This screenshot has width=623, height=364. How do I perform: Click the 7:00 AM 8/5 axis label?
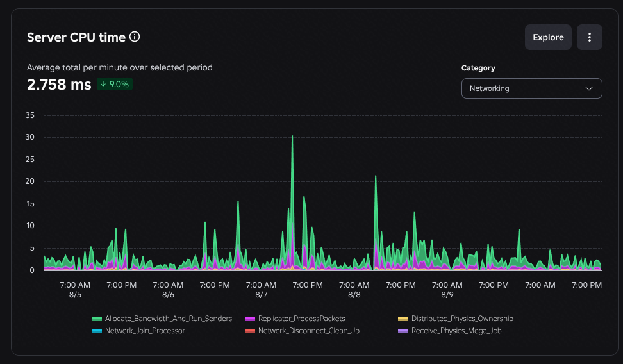[75, 290]
